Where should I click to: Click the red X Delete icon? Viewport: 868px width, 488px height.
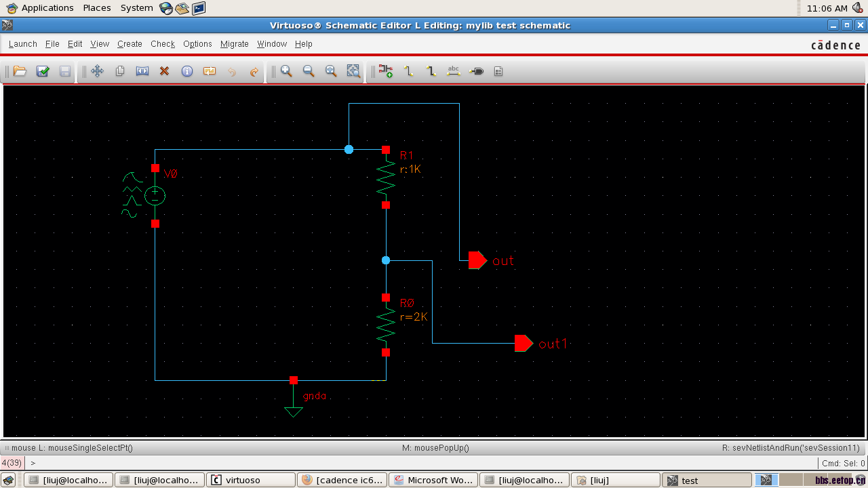point(164,71)
